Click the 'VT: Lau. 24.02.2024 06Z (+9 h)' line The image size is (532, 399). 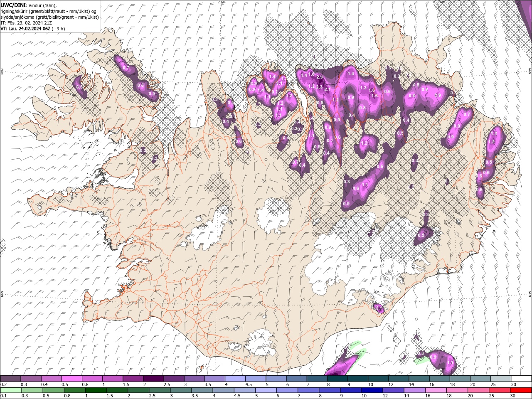(32, 29)
